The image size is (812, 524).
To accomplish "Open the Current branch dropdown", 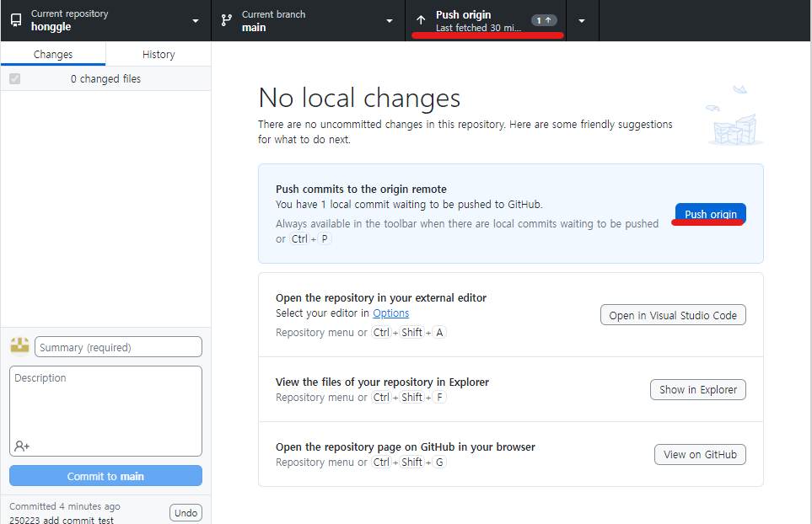I will click(x=308, y=20).
